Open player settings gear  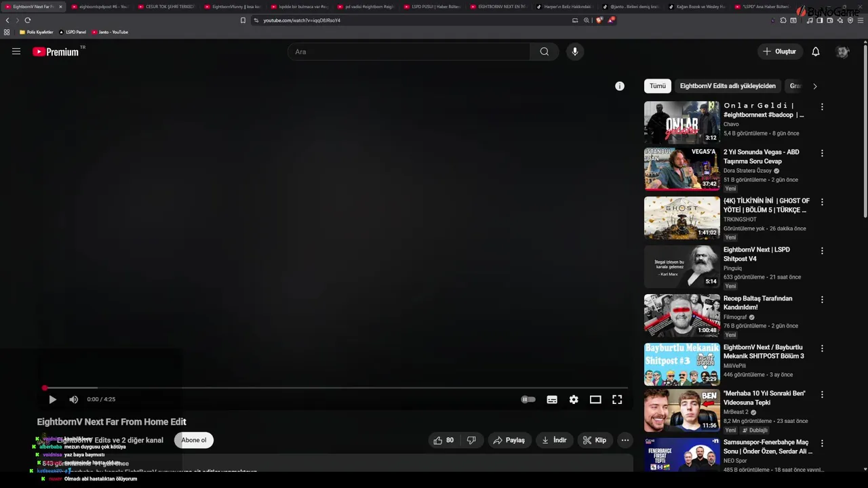574,400
